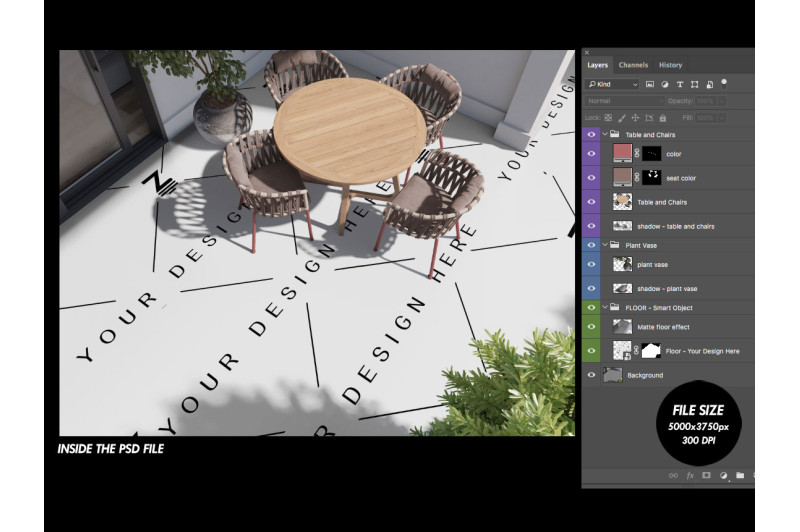
Task: Open the Fill slider dropdown arrow
Action: [x=721, y=118]
